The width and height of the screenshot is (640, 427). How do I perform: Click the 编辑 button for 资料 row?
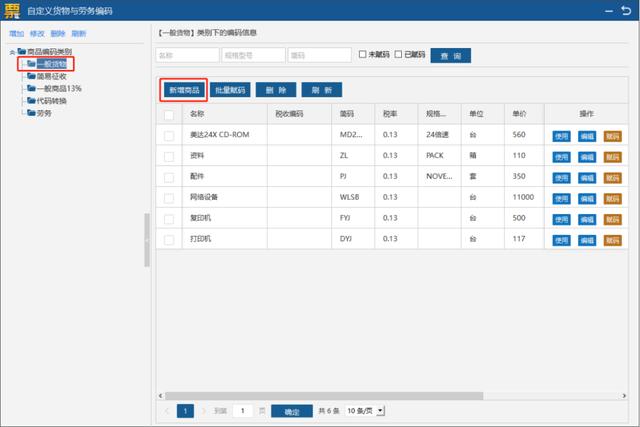pos(587,156)
